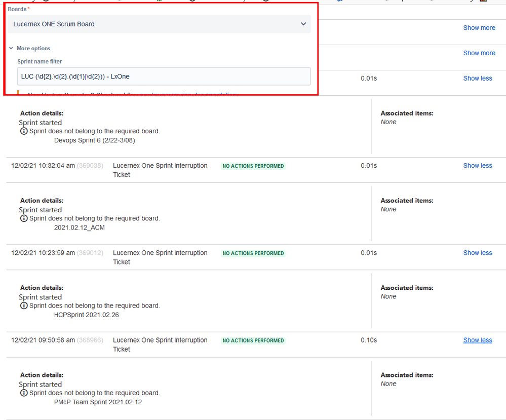Click the rule name in the 09:50:58 am row
506x420 pixels.
[x=160, y=345]
